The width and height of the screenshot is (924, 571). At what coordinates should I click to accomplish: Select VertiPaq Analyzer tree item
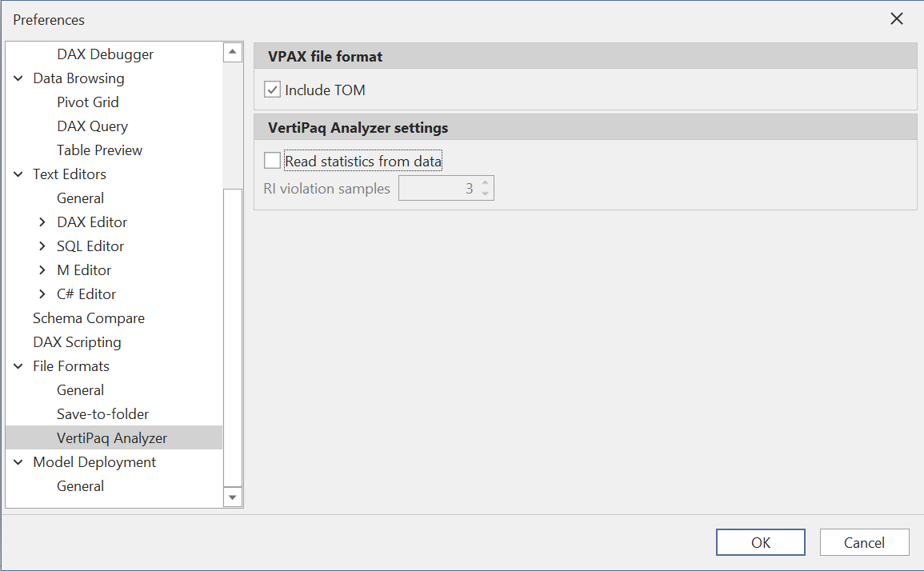click(112, 438)
